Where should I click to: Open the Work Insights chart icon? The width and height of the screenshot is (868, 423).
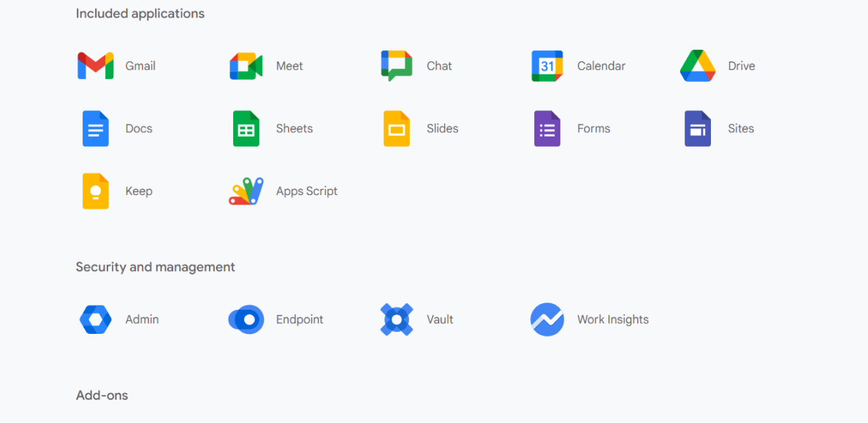[547, 319]
